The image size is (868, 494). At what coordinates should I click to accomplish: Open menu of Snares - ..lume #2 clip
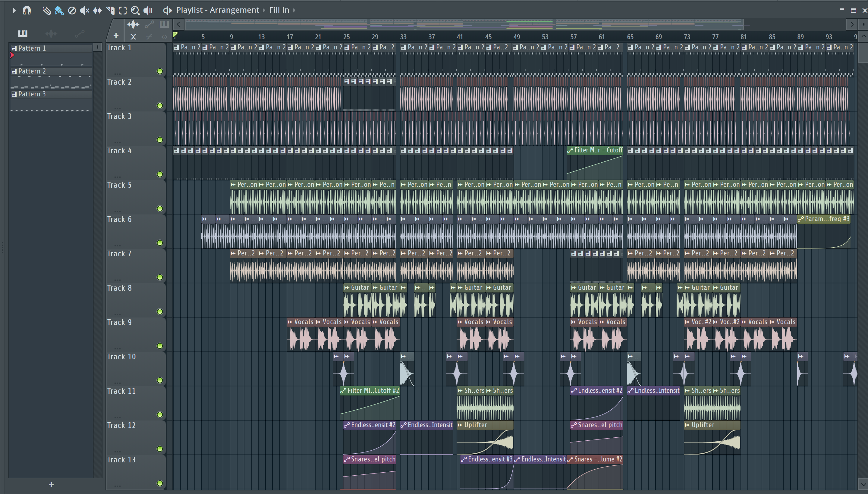click(570, 459)
